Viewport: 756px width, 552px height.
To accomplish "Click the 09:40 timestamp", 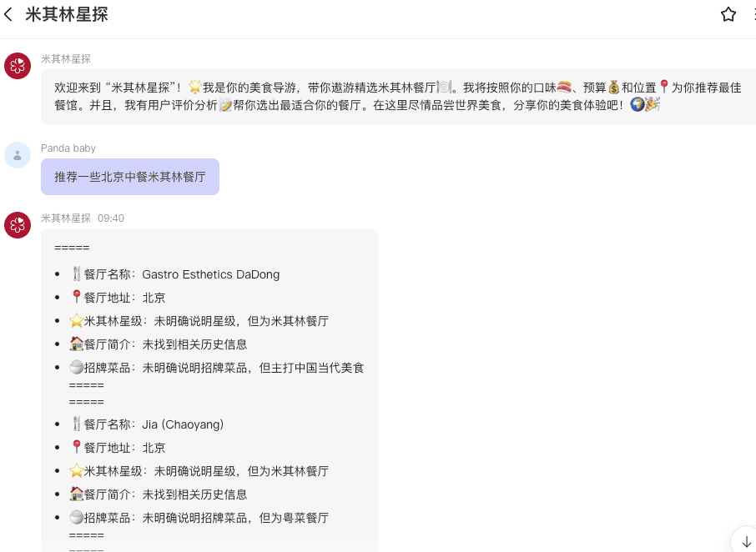I will pos(111,218).
